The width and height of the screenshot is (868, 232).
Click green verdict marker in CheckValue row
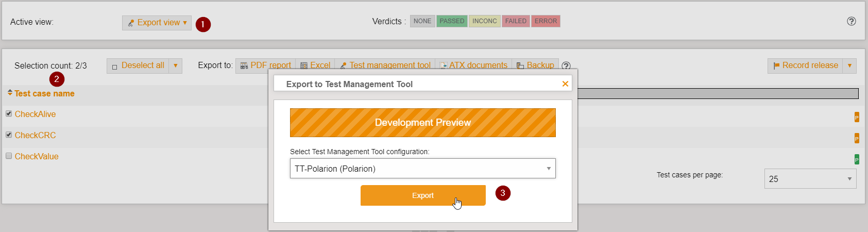click(857, 159)
